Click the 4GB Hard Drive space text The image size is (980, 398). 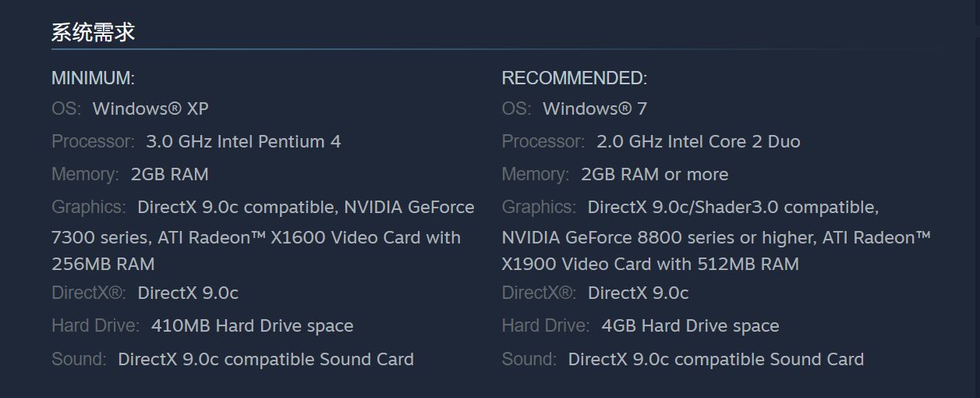click(x=690, y=325)
